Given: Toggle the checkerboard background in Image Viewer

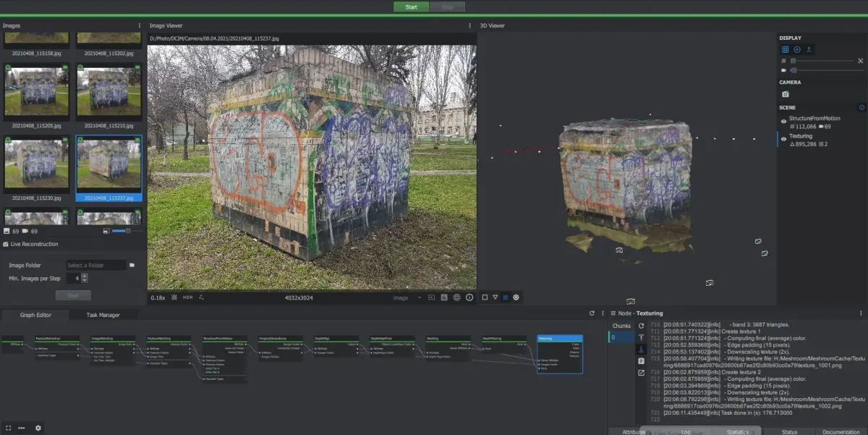Looking at the screenshot, I should tap(174, 297).
